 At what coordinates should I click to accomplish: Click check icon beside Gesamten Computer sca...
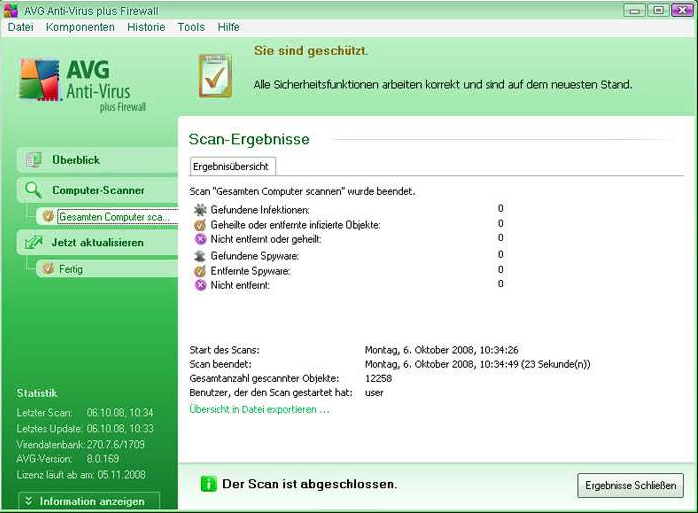(x=48, y=216)
